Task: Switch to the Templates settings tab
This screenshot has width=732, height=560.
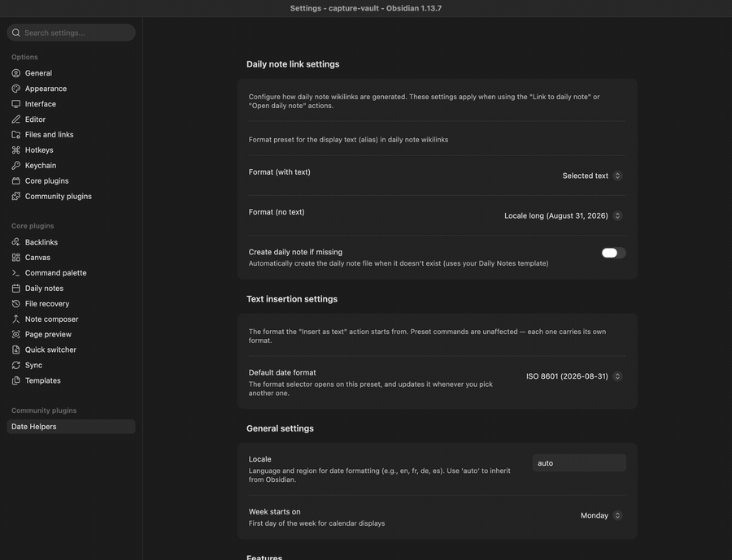Action: [71, 381]
